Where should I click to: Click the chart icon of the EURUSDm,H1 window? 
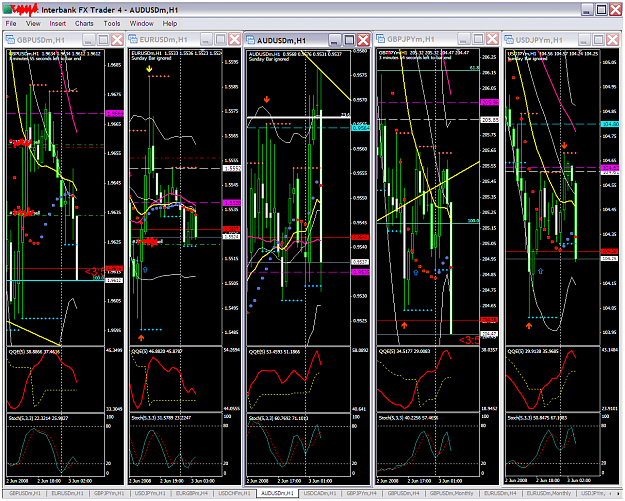[x=133, y=39]
